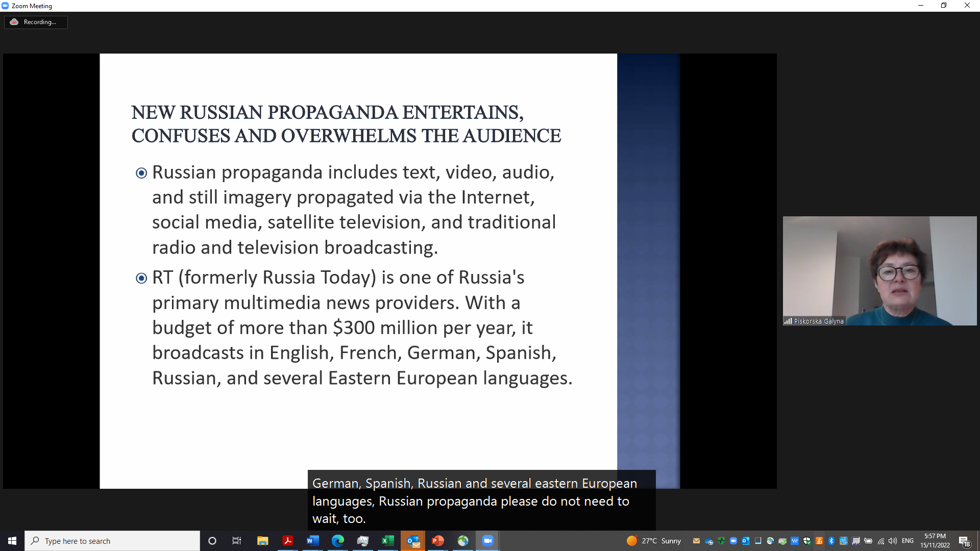This screenshot has height=551, width=980.
Task: Open Microsoft Edge browser
Action: [x=337, y=541]
